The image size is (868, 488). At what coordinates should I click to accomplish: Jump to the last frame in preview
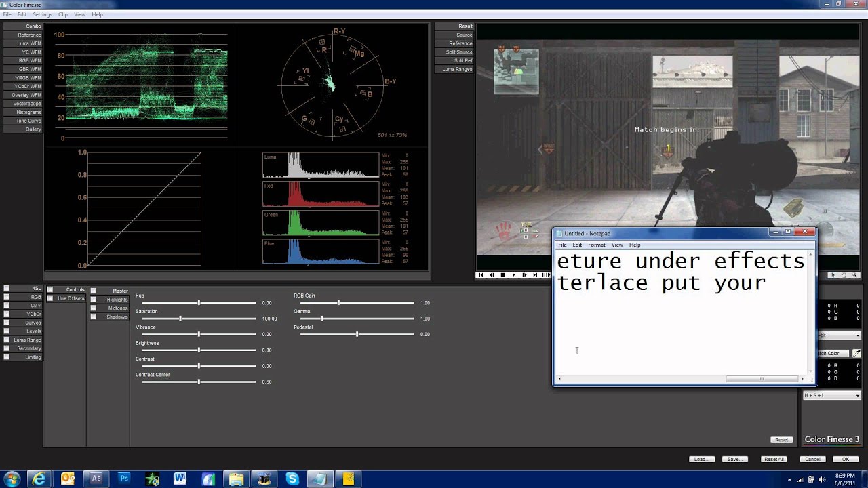[535, 275]
